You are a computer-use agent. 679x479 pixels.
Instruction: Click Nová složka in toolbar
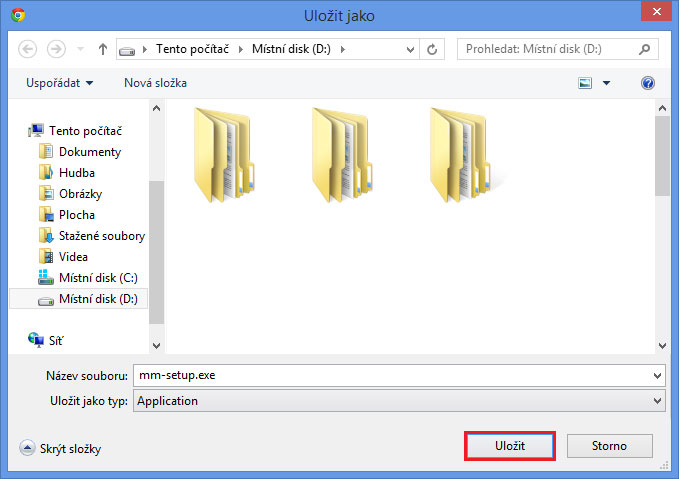pos(155,83)
